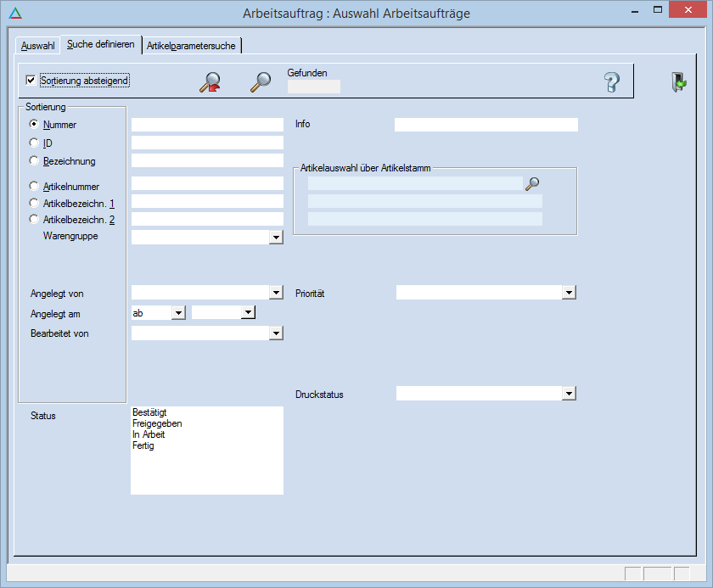Click the plain magnifier search icon
713x588 pixels.
(260, 81)
